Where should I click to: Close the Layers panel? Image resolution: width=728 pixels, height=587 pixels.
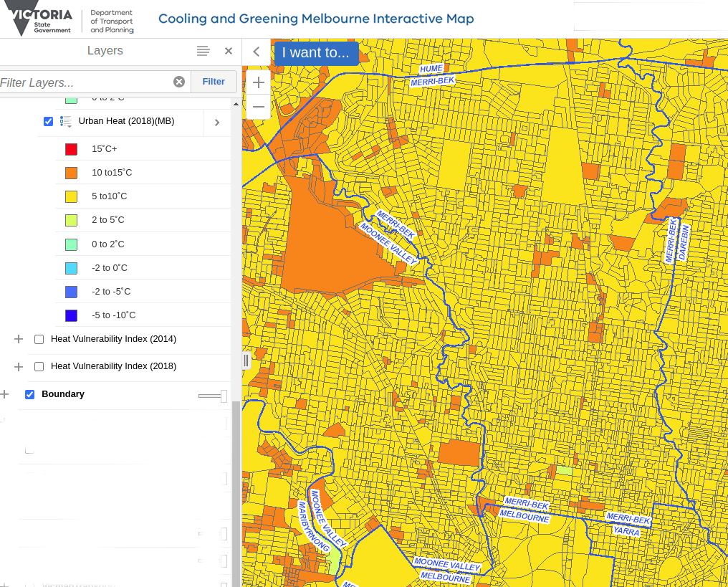click(229, 51)
